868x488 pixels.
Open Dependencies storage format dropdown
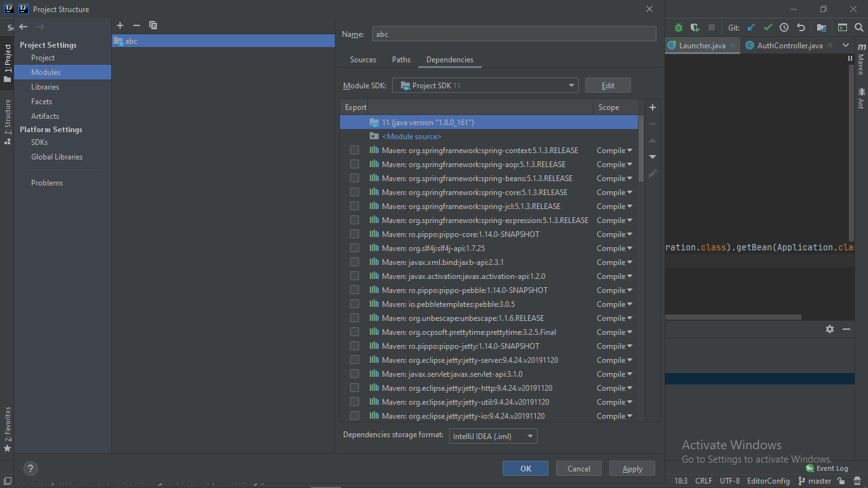click(493, 436)
